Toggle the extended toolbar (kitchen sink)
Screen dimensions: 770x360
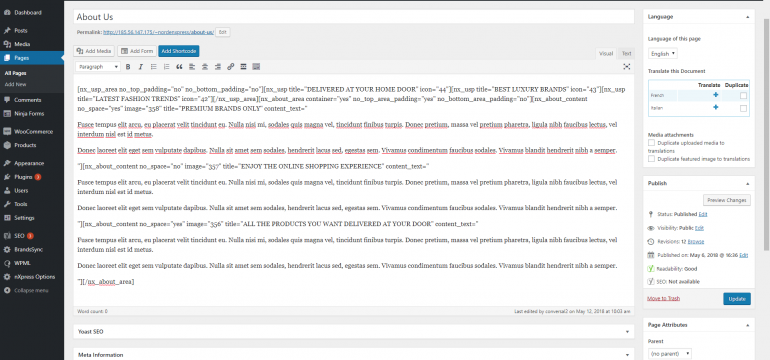click(x=256, y=67)
